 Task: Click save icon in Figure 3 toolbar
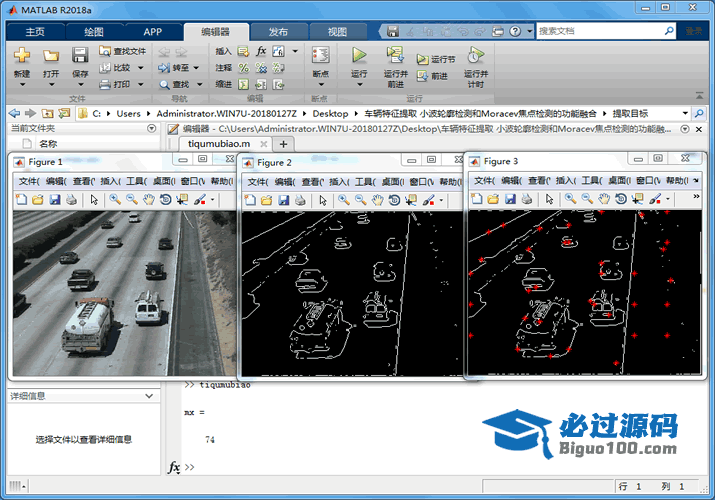(510, 199)
